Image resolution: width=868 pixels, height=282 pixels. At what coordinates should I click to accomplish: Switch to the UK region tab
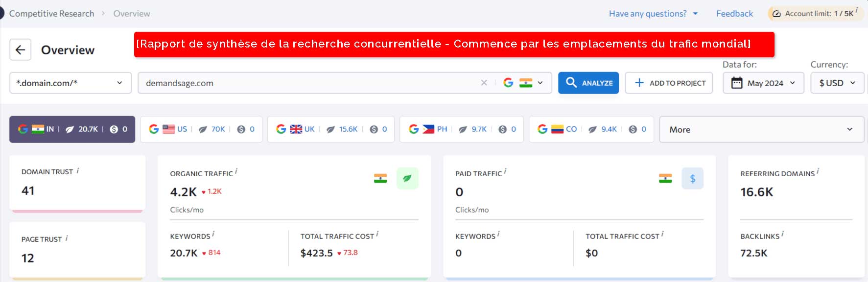(331, 129)
